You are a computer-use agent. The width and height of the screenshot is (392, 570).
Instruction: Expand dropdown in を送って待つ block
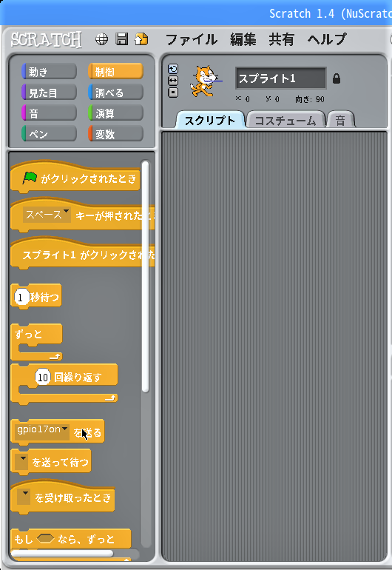pos(22,461)
